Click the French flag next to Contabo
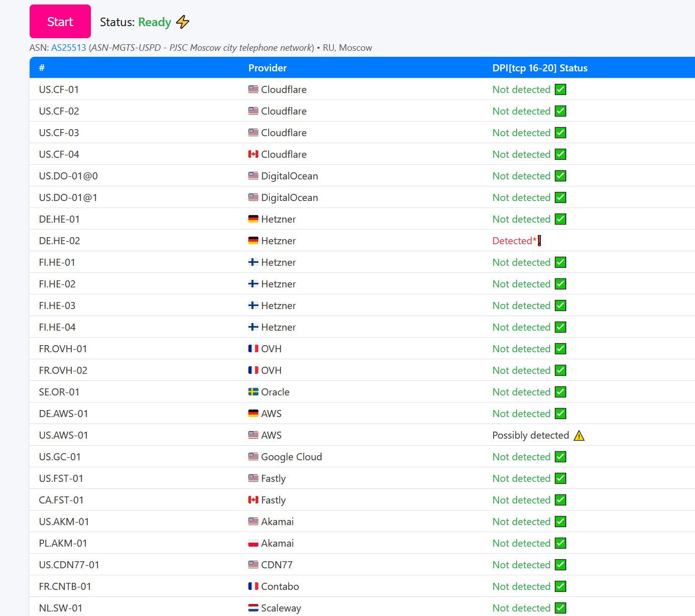Image resolution: width=695 pixels, height=616 pixels. (253, 586)
